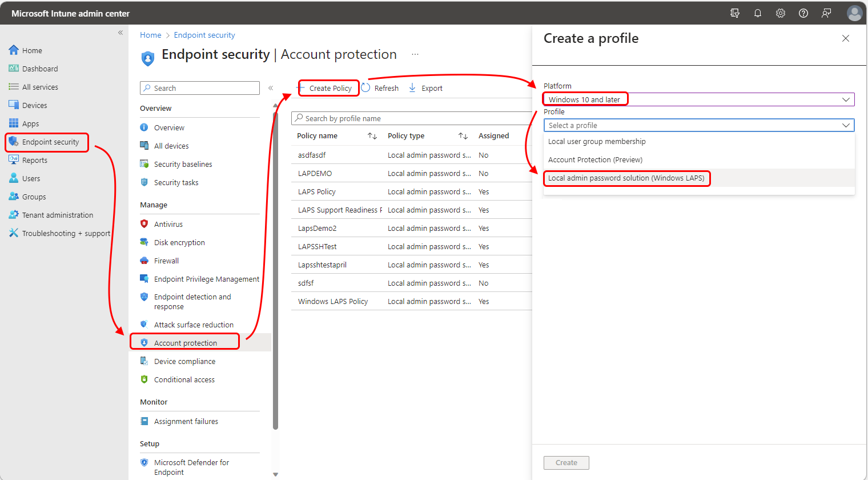This screenshot has width=868, height=480.
Task: Click the Search by profile name field
Action: point(411,118)
